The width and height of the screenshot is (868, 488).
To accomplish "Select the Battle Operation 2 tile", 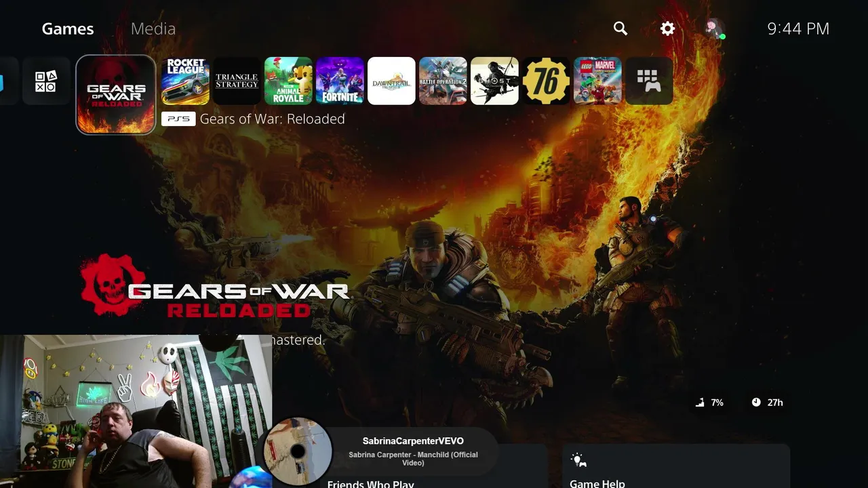I will click(443, 81).
